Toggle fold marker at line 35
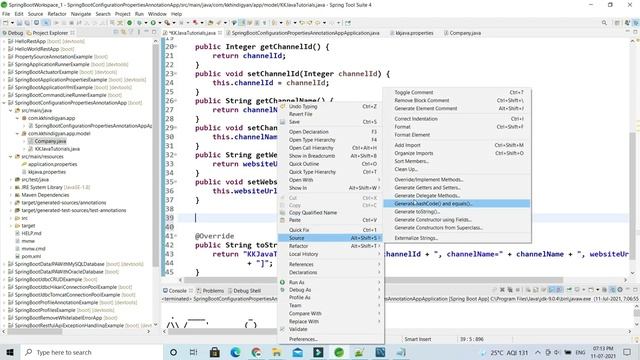The image size is (640, 360). (x=176, y=182)
